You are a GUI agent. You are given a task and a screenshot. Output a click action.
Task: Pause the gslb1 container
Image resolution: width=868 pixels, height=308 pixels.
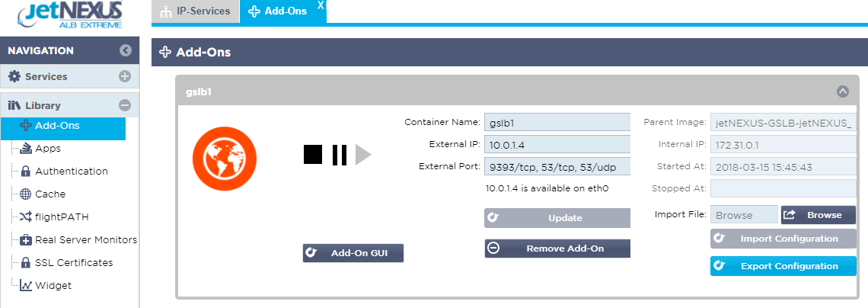[340, 155]
